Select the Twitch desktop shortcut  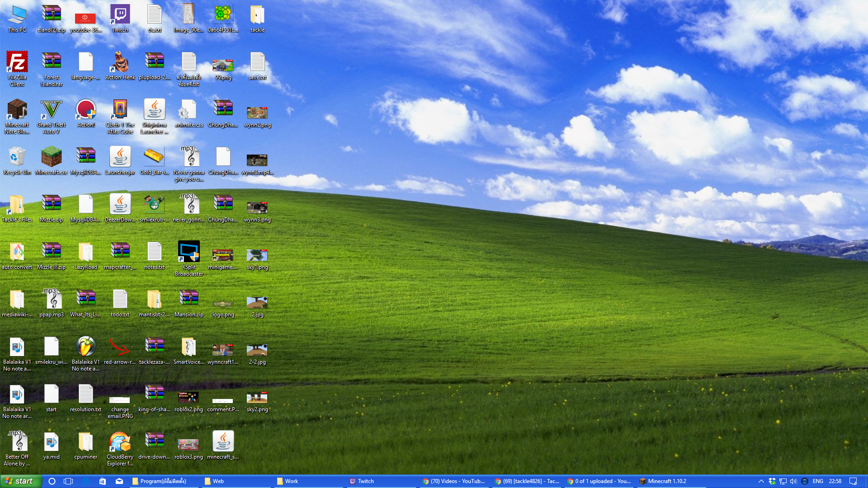pos(120,19)
